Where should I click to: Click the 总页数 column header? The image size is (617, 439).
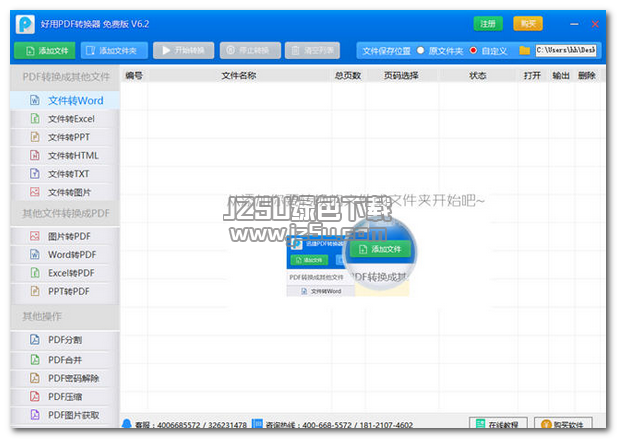click(x=348, y=76)
